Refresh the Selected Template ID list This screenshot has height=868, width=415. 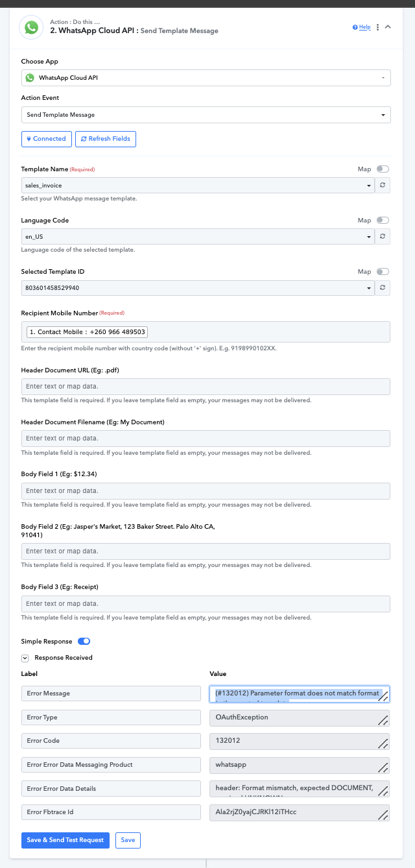[383, 288]
